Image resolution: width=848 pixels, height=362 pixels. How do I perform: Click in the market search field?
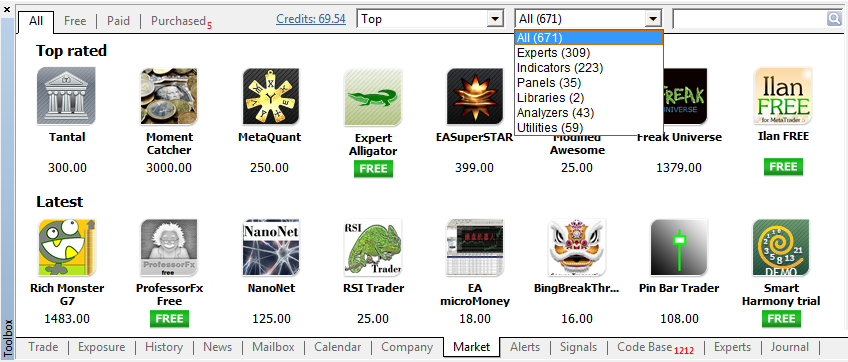coord(750,19)
